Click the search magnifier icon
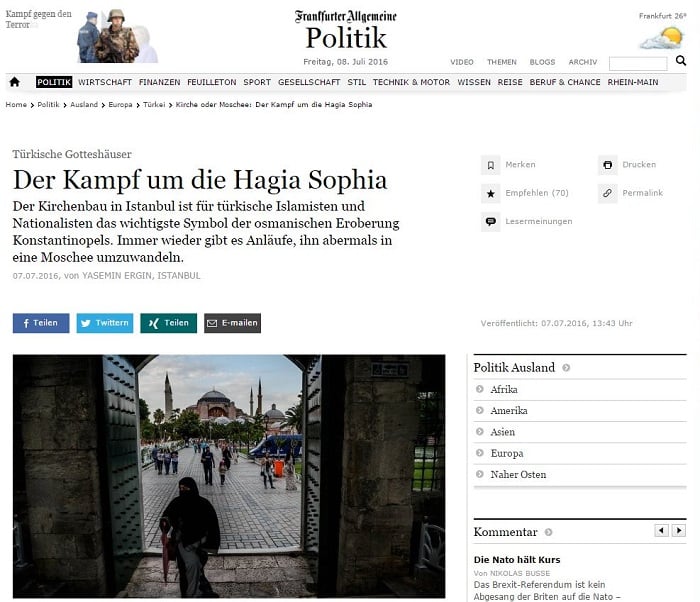 [x=680, y=60]
